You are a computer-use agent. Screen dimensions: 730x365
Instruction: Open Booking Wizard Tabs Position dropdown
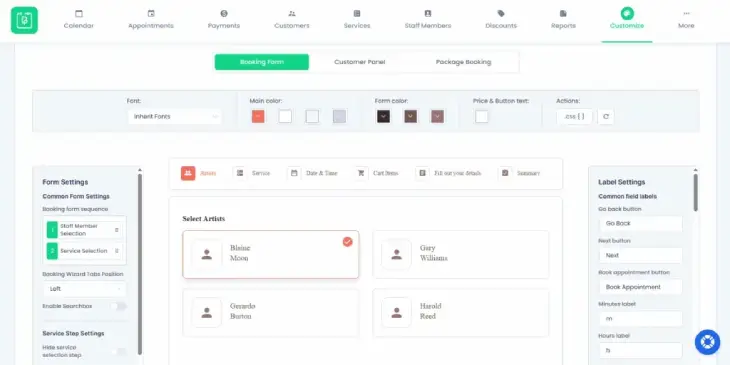click(x=84, y=289)
